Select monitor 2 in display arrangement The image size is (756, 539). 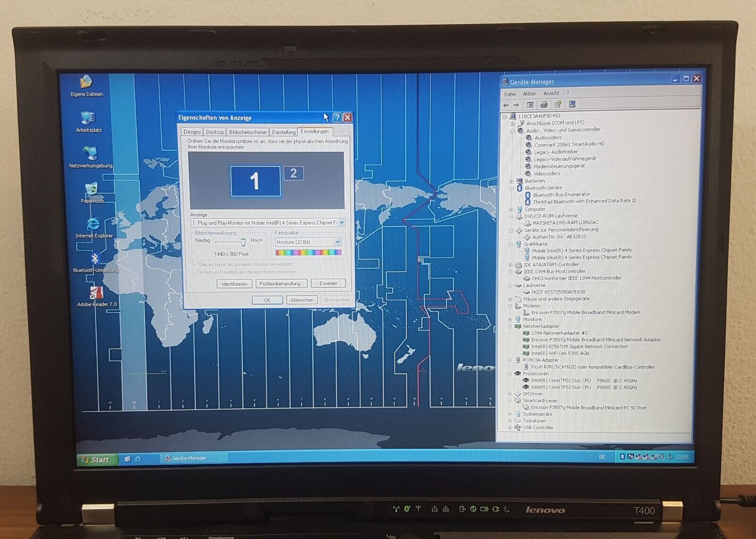pos(293,173)
